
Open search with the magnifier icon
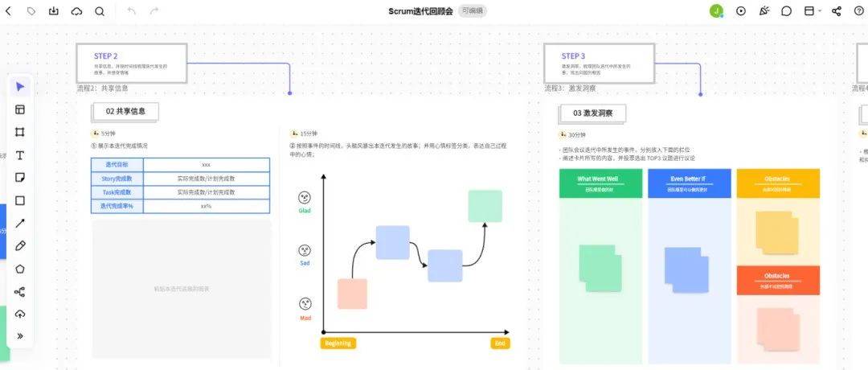click(100, 11)
